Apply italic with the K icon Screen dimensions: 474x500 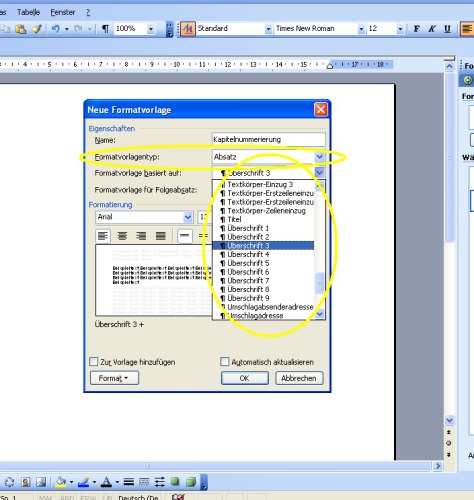432,29
